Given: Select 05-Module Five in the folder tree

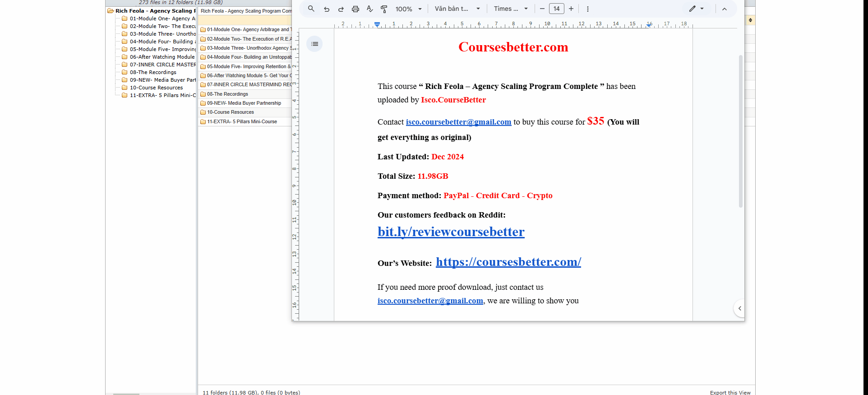Looking at the screenshot, I should pyautogui.click(x=159, y=49).
